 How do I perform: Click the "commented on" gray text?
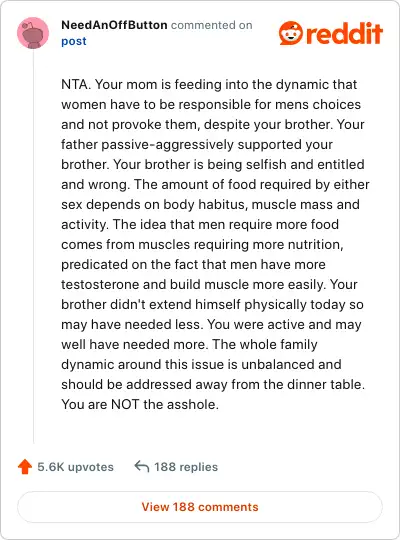[212, 25]
